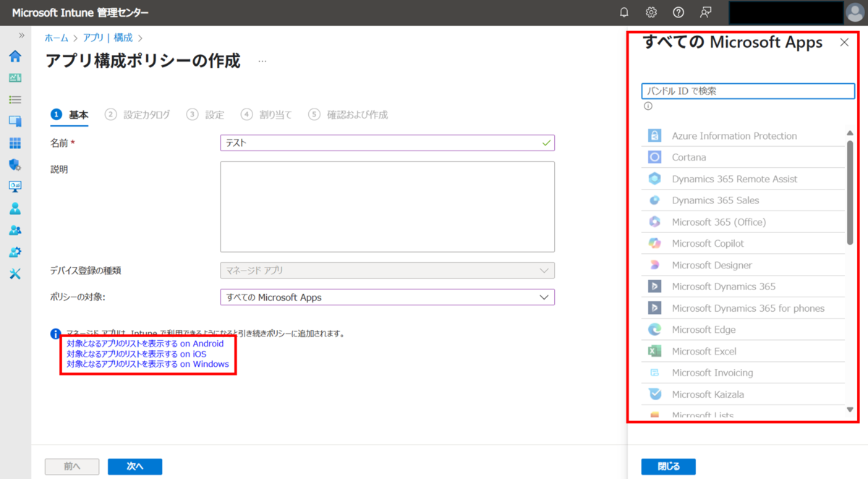Click the Microsoft Invoicing icon
This screenshot has width=868, height=479.
pyautogui.click(x=655, y=373)
